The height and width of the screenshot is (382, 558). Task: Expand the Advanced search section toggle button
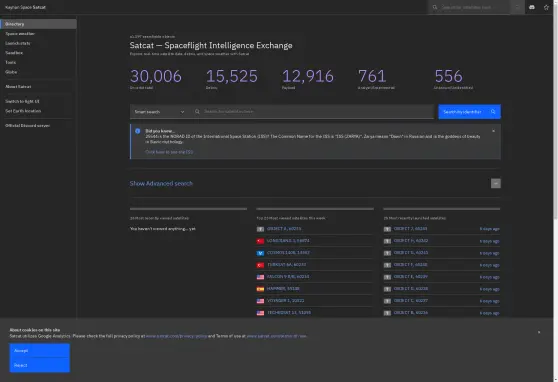coord(496,183)
